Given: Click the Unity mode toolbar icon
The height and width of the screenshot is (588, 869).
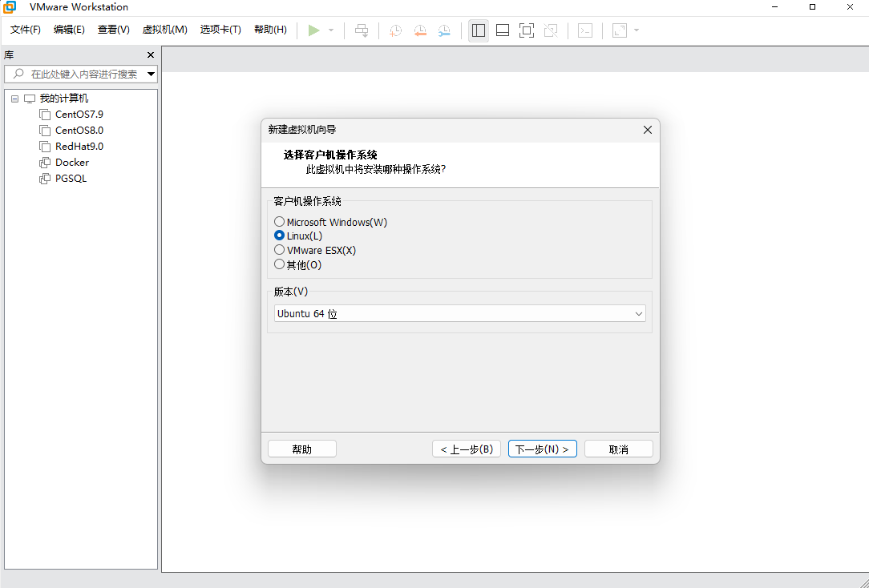Looking at the screenshot, I should point(551,30).
